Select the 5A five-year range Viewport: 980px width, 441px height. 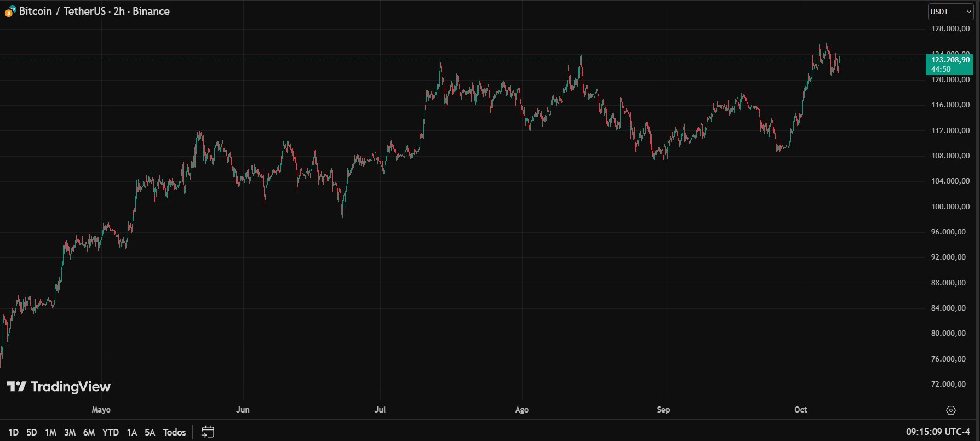coord(150,432)
